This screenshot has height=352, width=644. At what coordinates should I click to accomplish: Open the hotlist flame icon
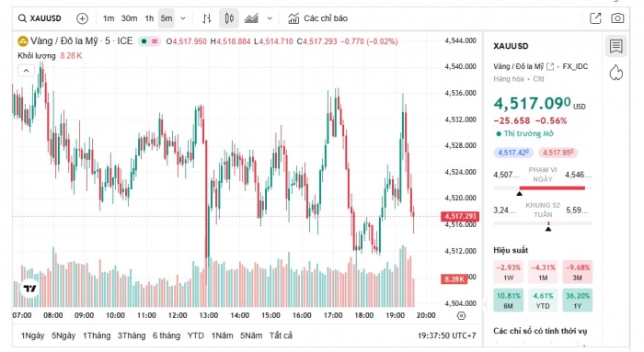616,73
